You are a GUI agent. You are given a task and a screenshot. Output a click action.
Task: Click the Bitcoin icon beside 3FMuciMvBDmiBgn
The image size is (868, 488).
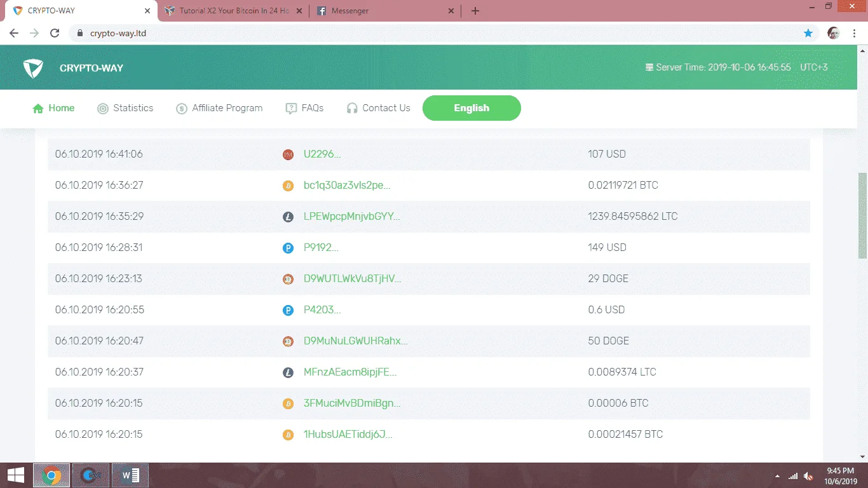tap(288, 403)
